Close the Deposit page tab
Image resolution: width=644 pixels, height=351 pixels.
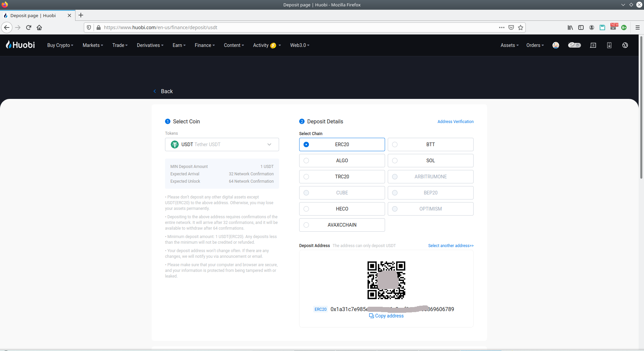(69, 15)
